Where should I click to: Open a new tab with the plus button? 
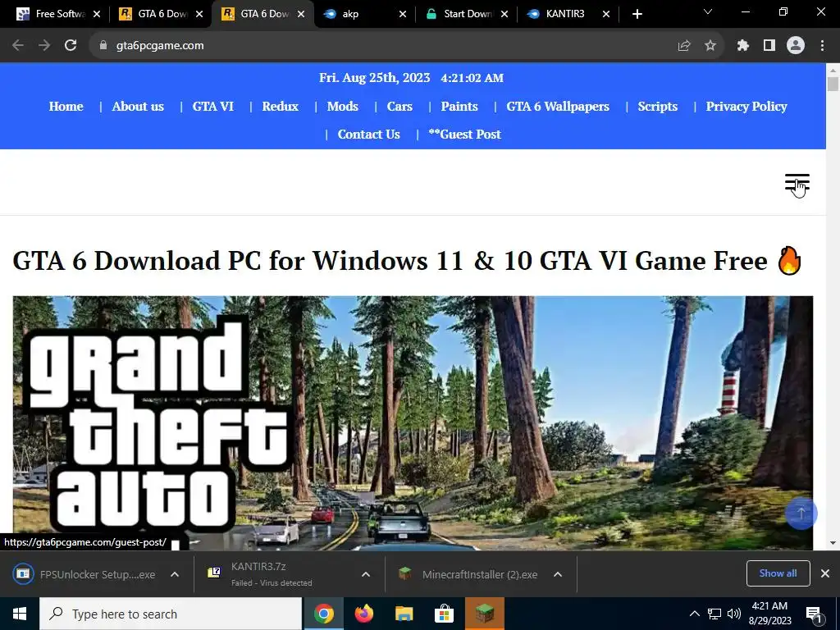pos(637,14)
